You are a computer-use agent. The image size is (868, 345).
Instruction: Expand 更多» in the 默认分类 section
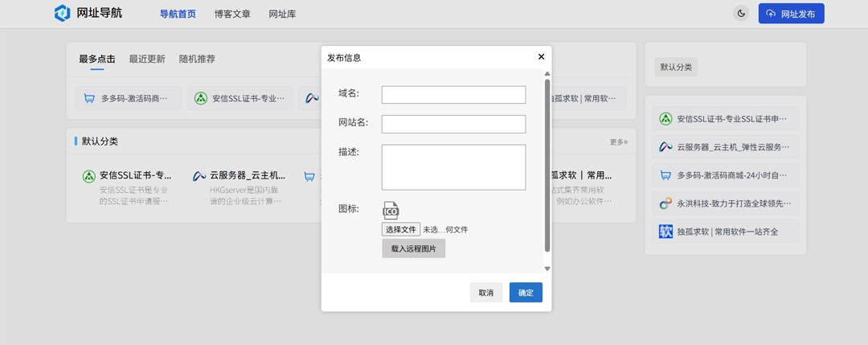[618, 142]
